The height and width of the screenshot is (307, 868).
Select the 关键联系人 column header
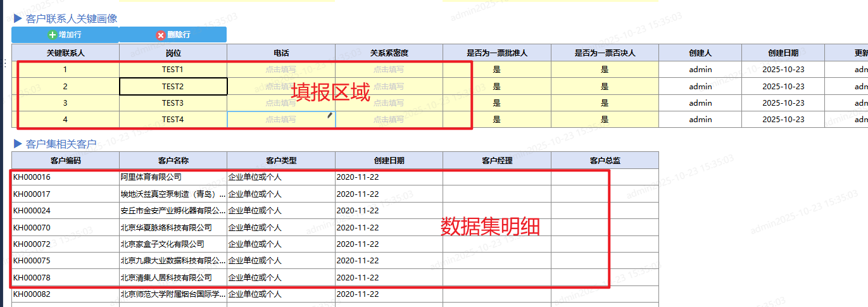coord(65,53)
